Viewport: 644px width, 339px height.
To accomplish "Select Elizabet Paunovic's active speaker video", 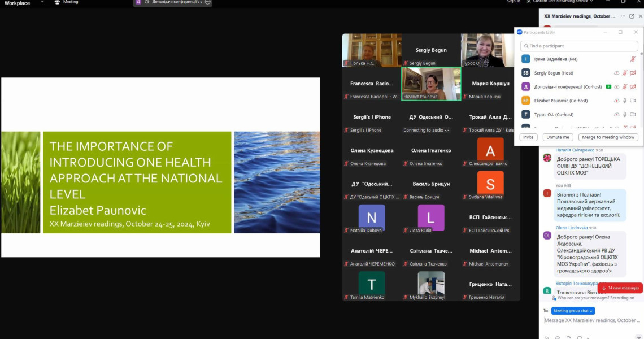I will click(431, 84).
